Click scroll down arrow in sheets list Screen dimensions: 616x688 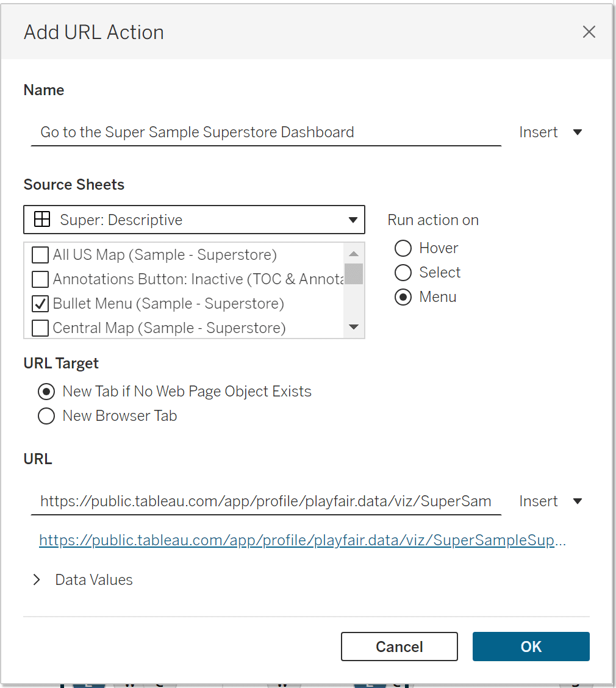pos(354,327)
